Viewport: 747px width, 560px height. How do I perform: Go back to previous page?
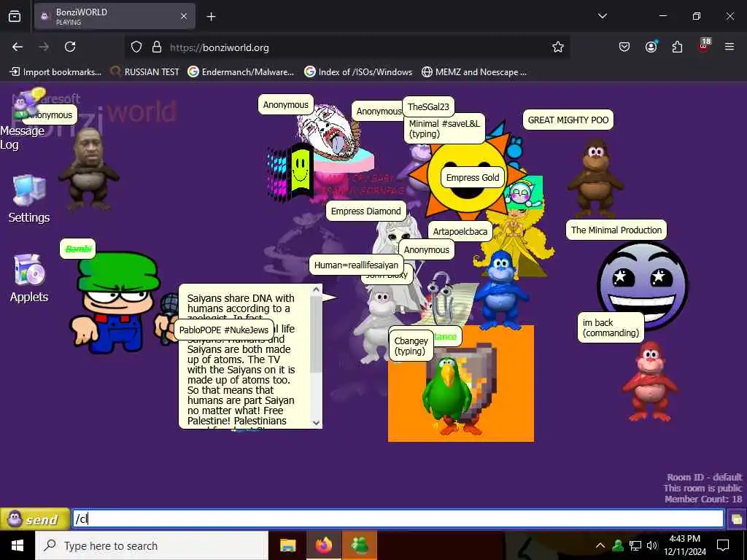[x=18, y=47]
